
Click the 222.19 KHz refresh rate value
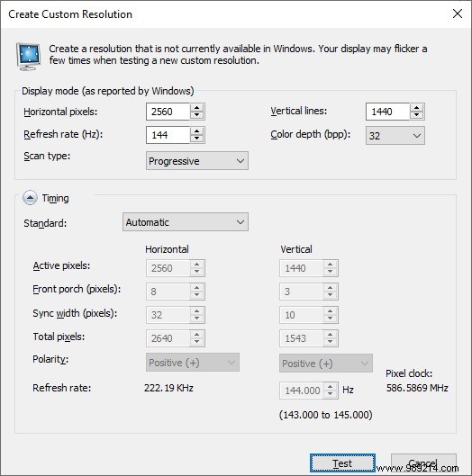pos(168,388)
